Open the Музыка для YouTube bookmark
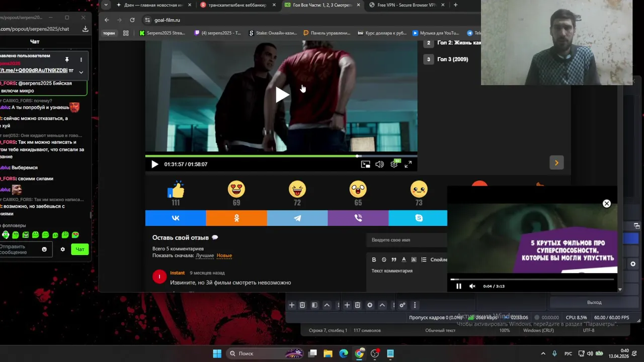The height and width of the screenshot is (362, 644). coord(436,33)
